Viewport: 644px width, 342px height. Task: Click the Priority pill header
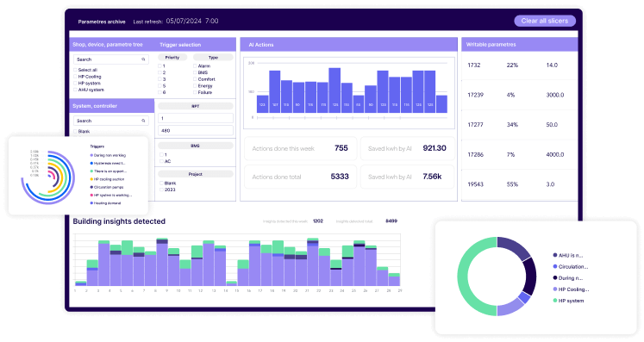click(x=172, y=58)
